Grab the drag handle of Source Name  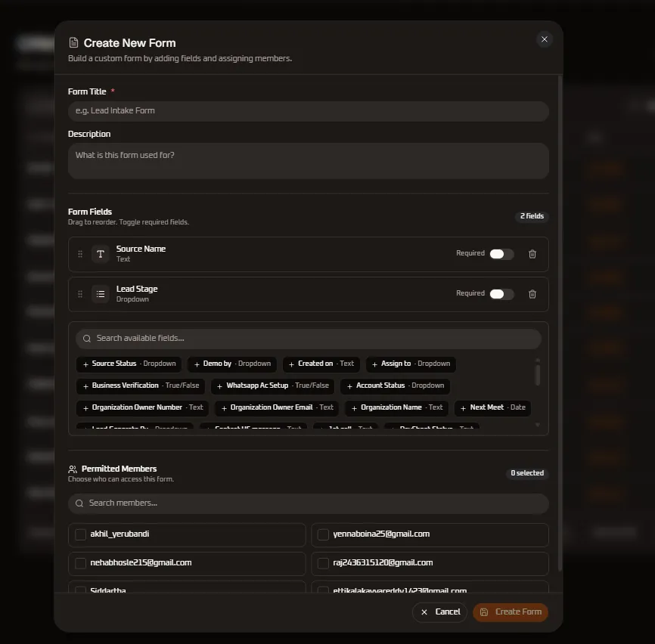click(x=80, y=254)
